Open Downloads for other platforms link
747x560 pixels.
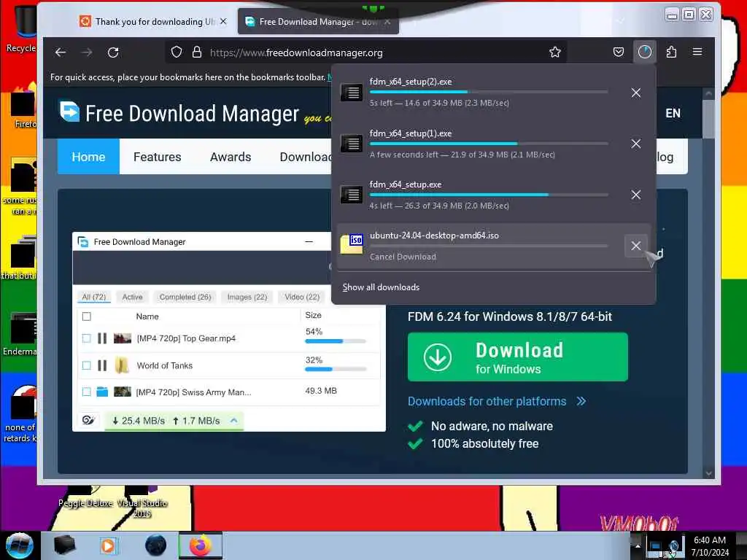(x=497, y=402)
